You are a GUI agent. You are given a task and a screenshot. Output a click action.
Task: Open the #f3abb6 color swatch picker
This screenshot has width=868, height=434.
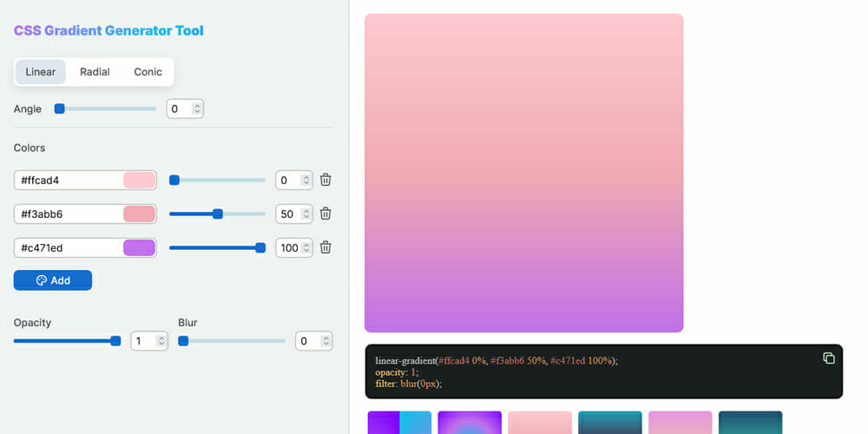click(x=139, y=214)
